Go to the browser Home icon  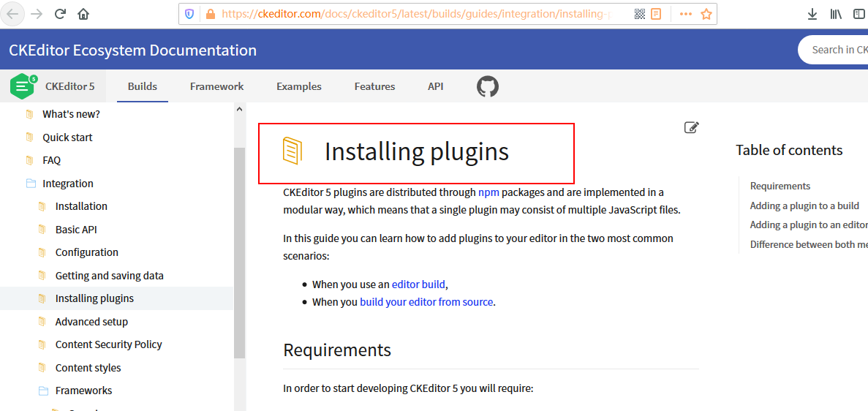point(83,15)
